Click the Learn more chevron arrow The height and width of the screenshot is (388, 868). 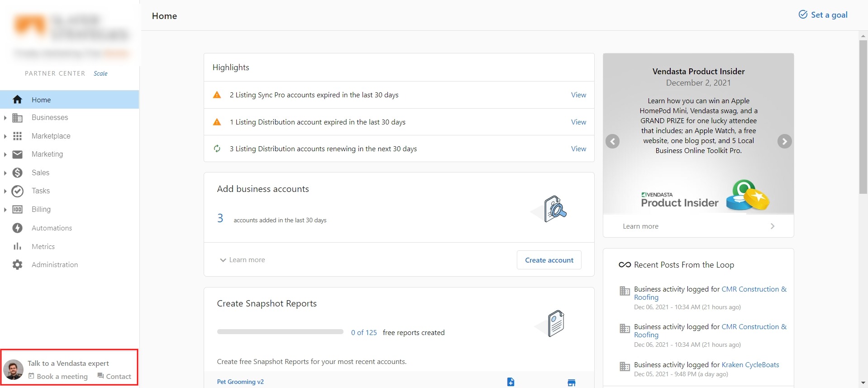[x=773, y=226]
